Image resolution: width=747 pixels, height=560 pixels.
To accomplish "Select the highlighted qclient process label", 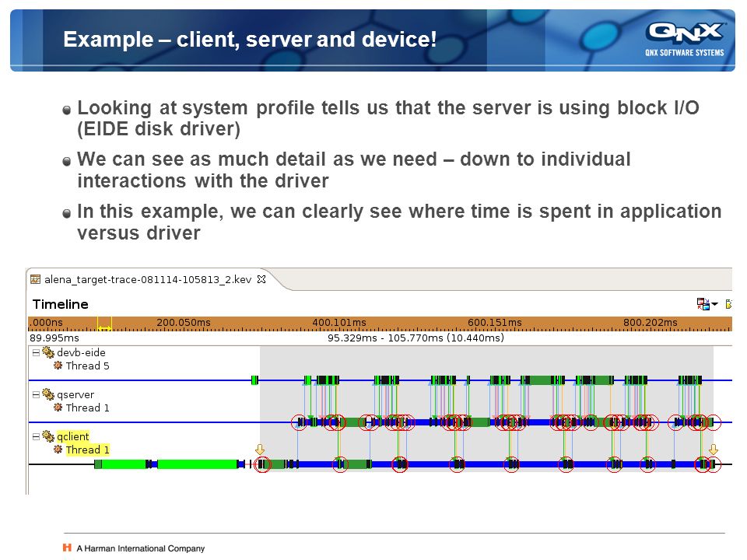I will click(x=73, y=436).
